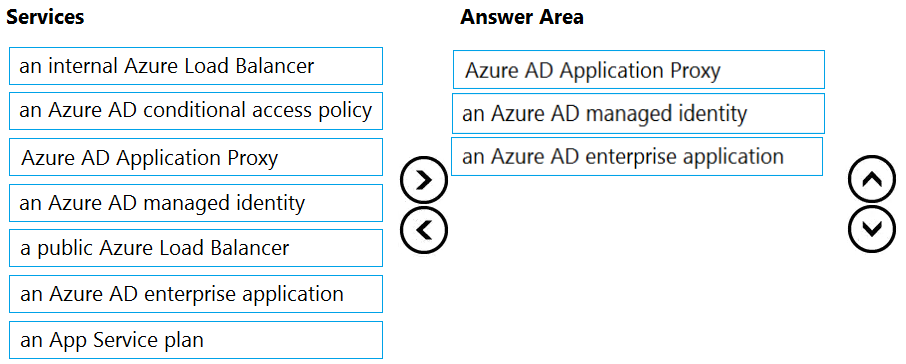Remove selected answer using the left chevron
The image size is (906, 364).
(x=424, y=230)
